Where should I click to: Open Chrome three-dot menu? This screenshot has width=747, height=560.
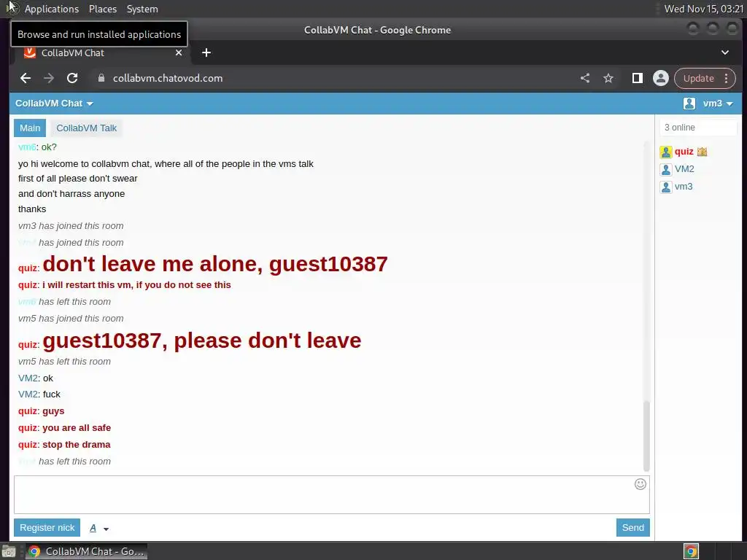point(726,78)
